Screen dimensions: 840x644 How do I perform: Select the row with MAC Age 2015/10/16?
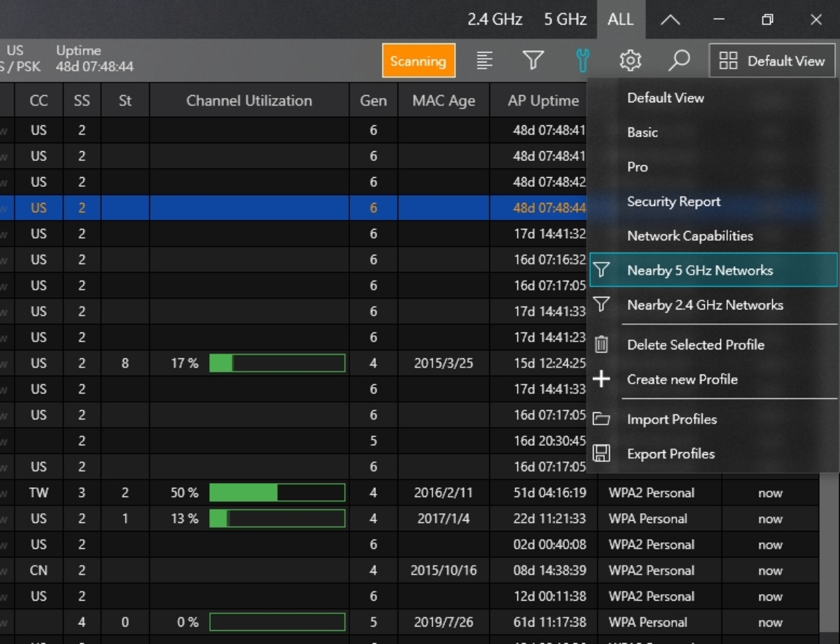click(443, 570)
